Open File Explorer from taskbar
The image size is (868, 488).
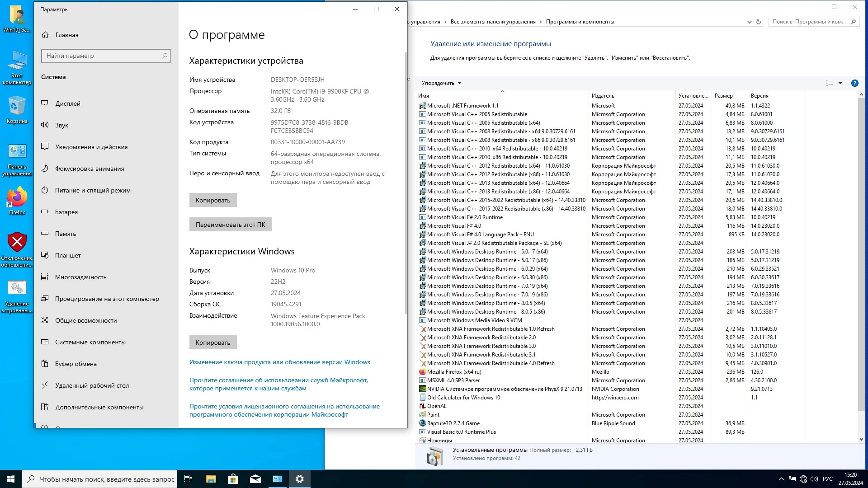tap(211, 479)
